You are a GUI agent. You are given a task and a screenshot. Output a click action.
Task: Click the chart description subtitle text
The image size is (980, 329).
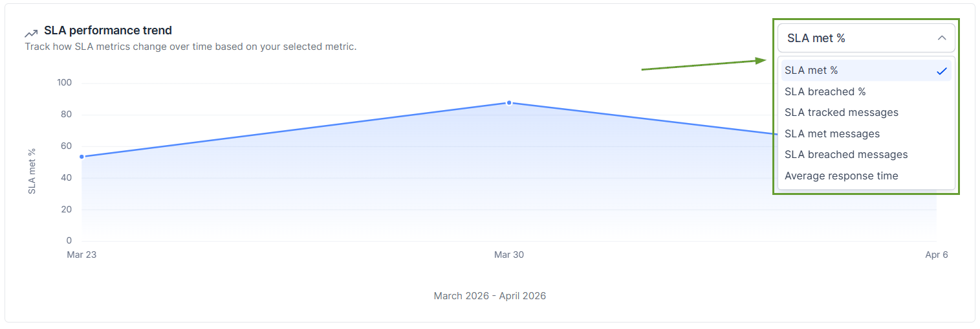tap(190, 47)
